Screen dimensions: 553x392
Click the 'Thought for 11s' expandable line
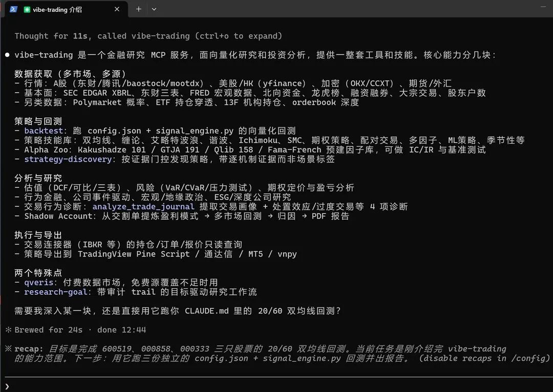pyautogui.click(x=148, y=36)
